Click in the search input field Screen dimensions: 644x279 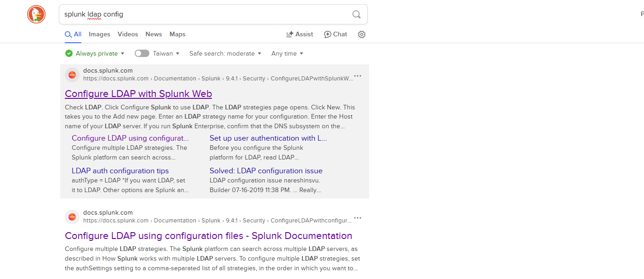click(x=202, y=14)
